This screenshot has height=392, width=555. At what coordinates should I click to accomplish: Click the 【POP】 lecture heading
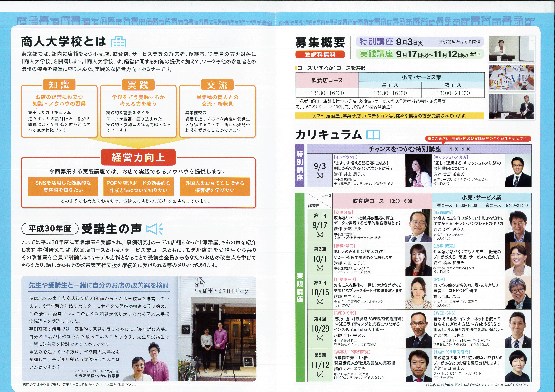439,279
